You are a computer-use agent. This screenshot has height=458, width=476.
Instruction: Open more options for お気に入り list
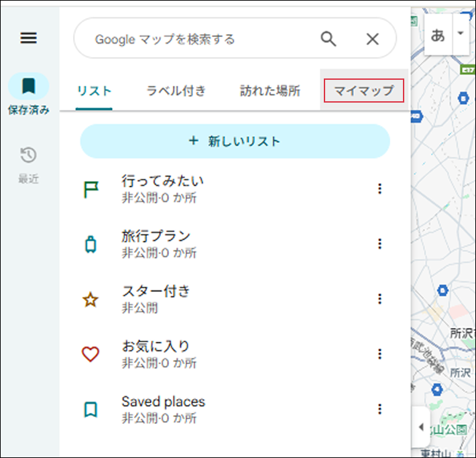click(379, 353)
